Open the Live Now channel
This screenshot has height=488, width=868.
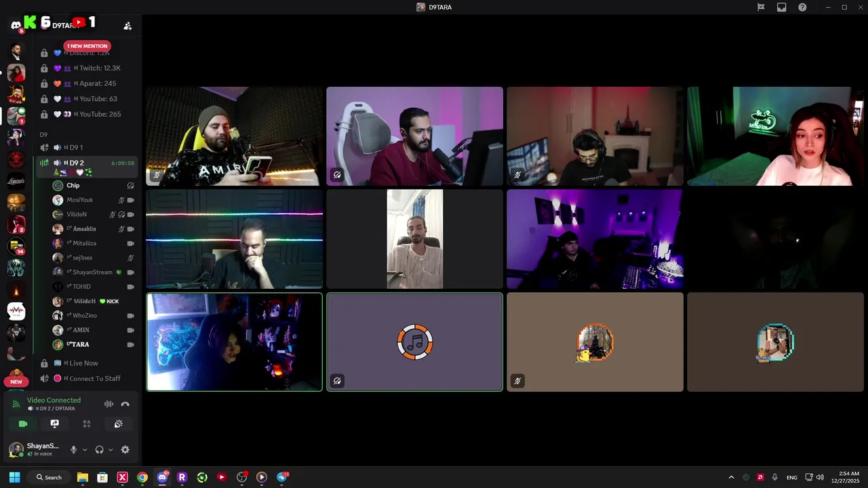pyautogui.click(x=88, y=363)
